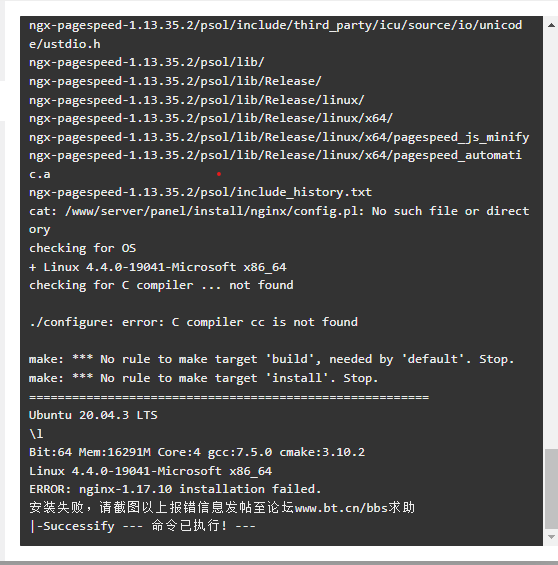Screen dimensions: 558x565
Task: Click the 'nginx-1.17.10 installation failed' error line
Action: pyautogui.click(x=175, y=489)
